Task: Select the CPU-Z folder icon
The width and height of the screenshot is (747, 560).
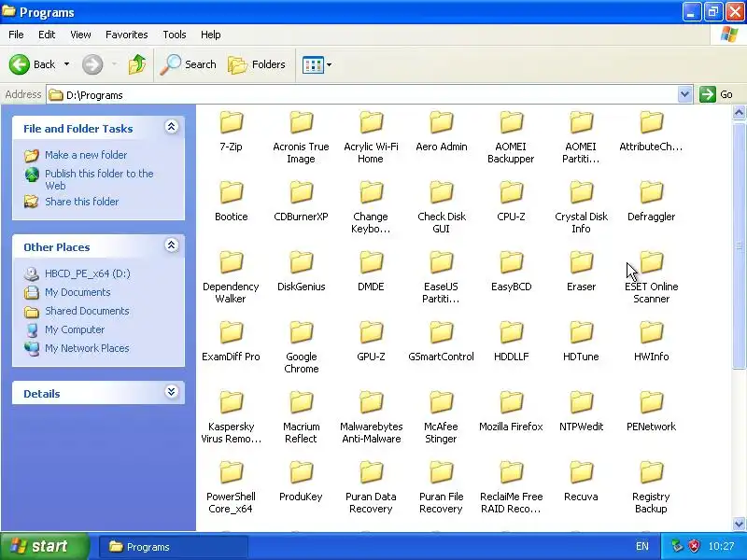Action: point(511,192)
